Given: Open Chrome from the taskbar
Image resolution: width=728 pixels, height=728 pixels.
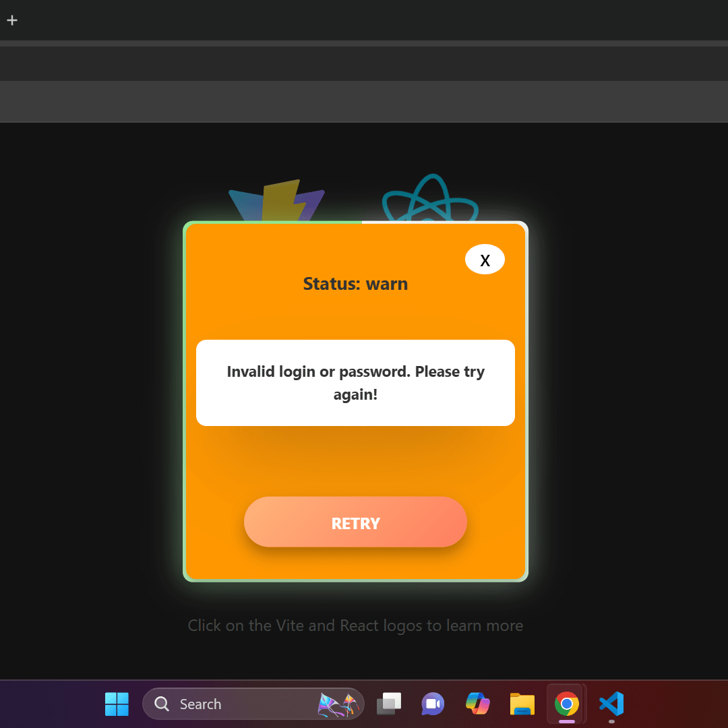Looking at the screenshot, I should click(566, 704).
